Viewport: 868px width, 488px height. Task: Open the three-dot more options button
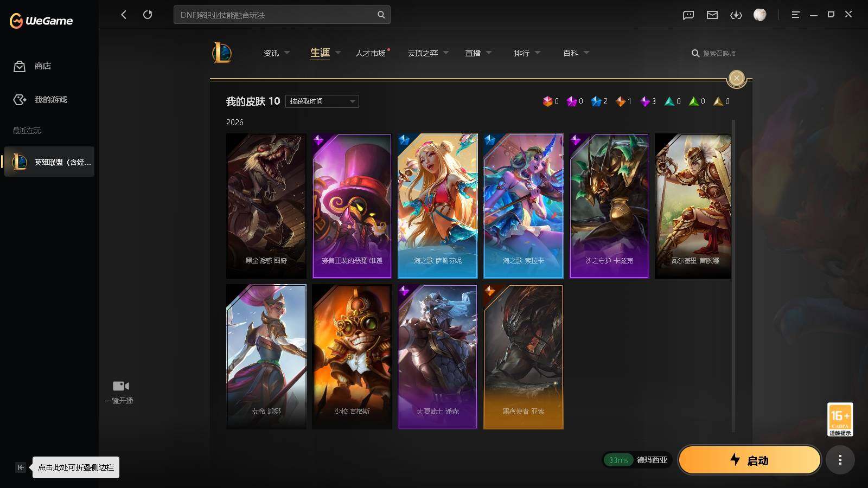pos(840,460)
